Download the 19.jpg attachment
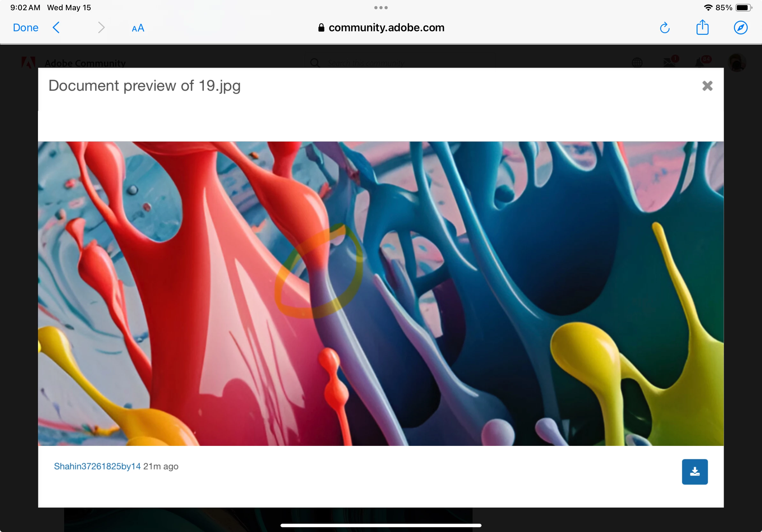 [695, 471]
